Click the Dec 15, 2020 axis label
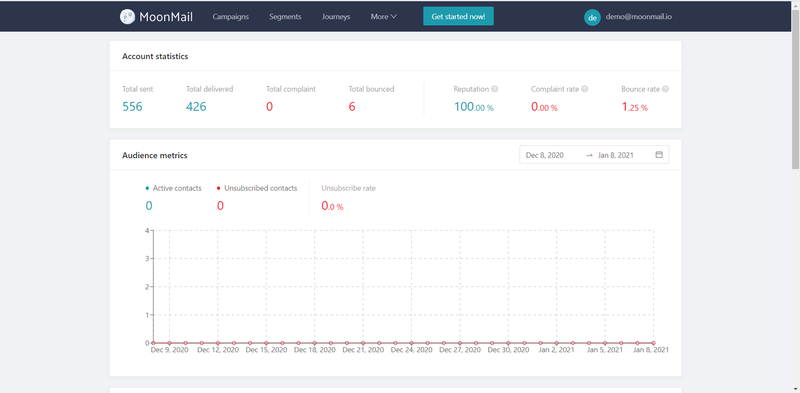Screen dimensions: 800x393 (266, 350)
